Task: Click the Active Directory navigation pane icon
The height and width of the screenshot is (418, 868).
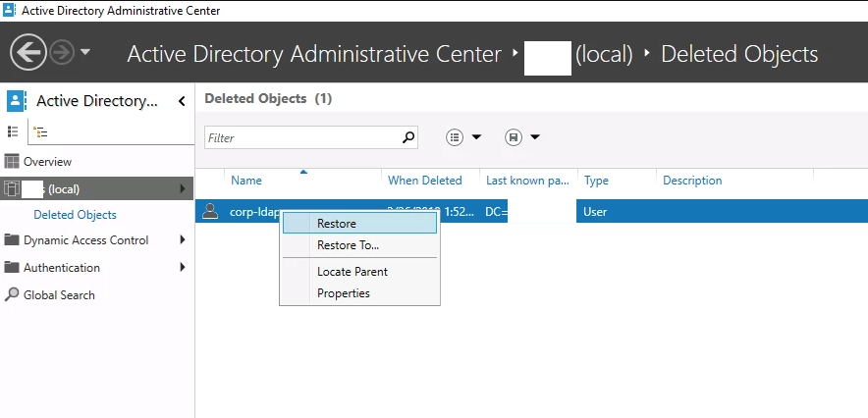Action: click(x=16, y=101)
